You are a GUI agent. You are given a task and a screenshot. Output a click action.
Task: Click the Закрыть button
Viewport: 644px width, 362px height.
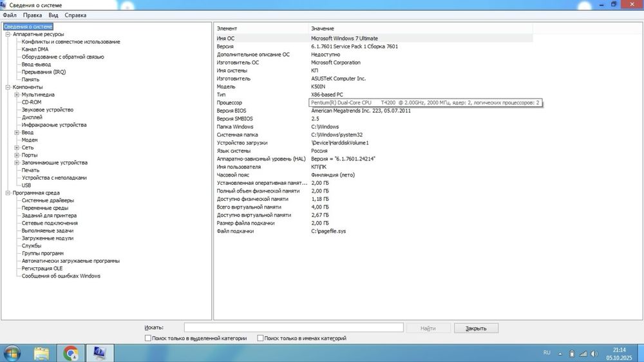point(476,329)
